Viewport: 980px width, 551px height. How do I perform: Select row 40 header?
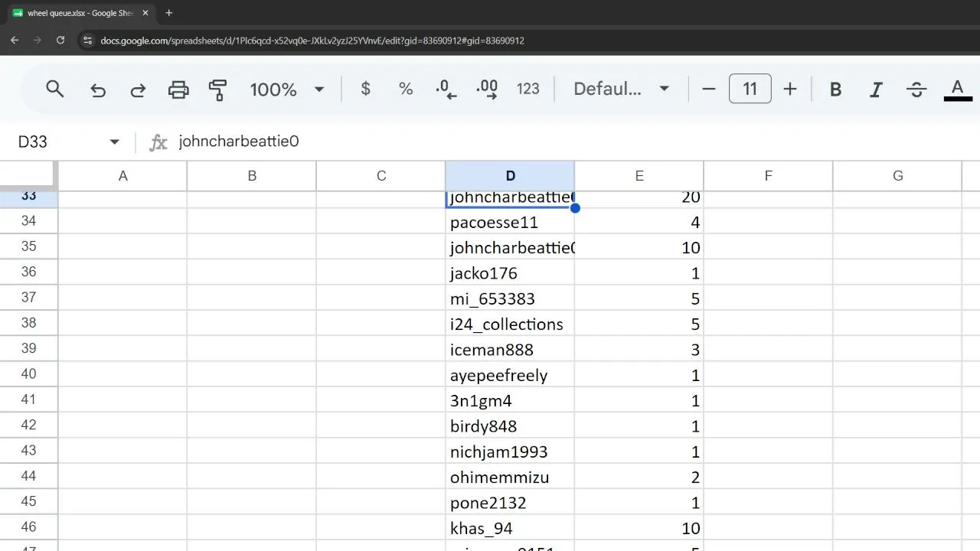(x=28, y=374)
